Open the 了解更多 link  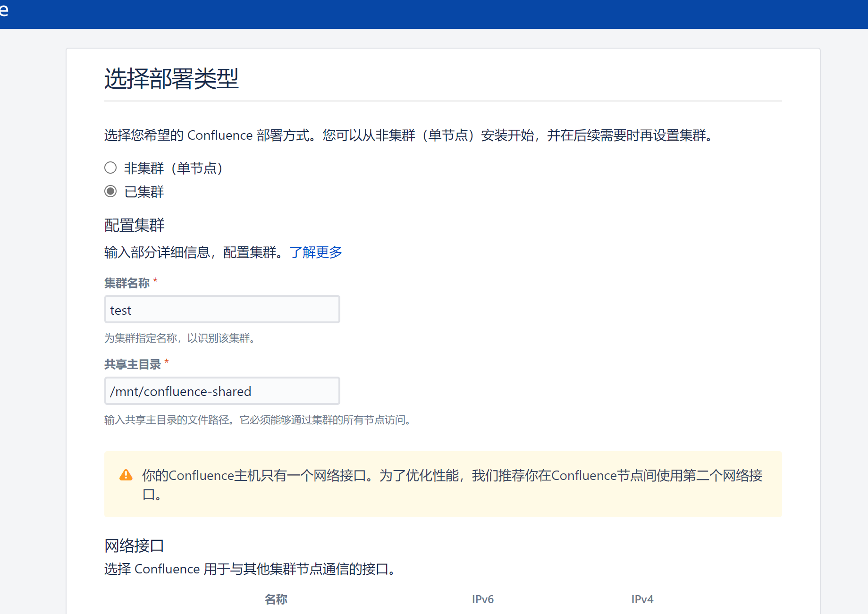pos(316,252)
